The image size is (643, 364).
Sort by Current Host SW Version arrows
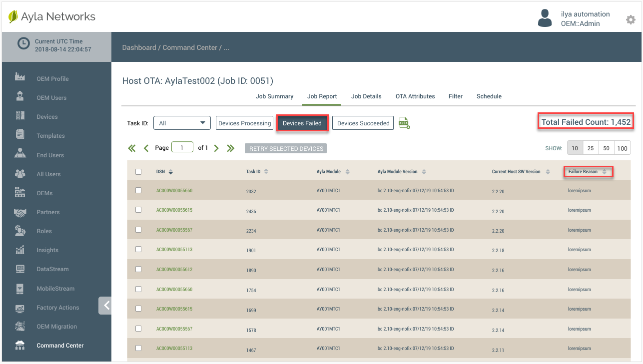point(547,172)
